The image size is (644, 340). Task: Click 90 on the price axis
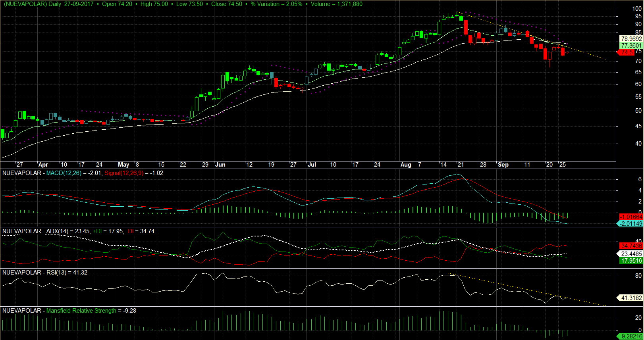(x=638, y=24)
